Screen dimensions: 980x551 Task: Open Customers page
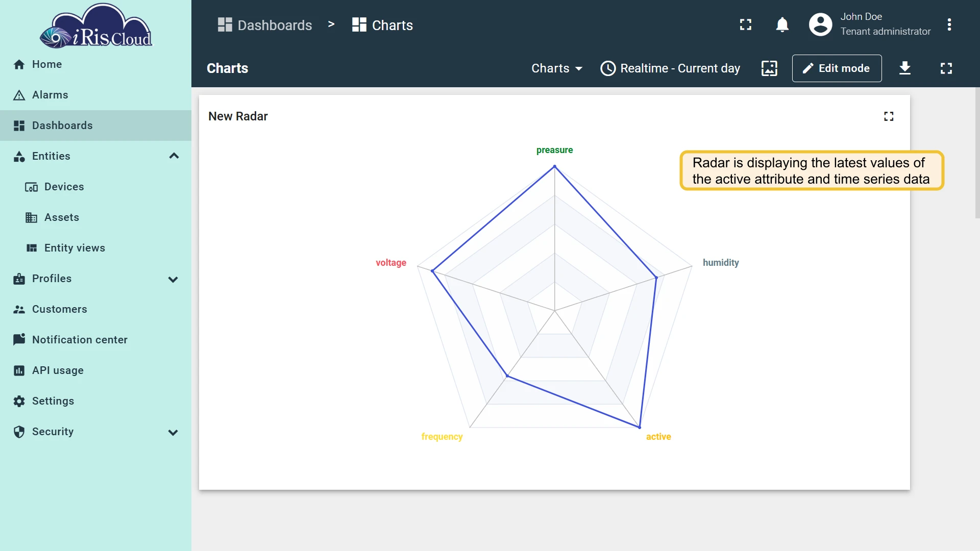click(95, 309)
